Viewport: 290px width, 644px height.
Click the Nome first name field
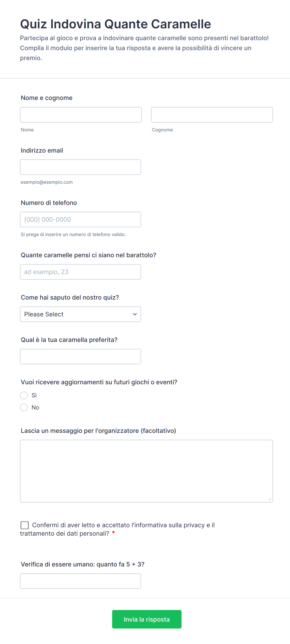pos(81,115)
